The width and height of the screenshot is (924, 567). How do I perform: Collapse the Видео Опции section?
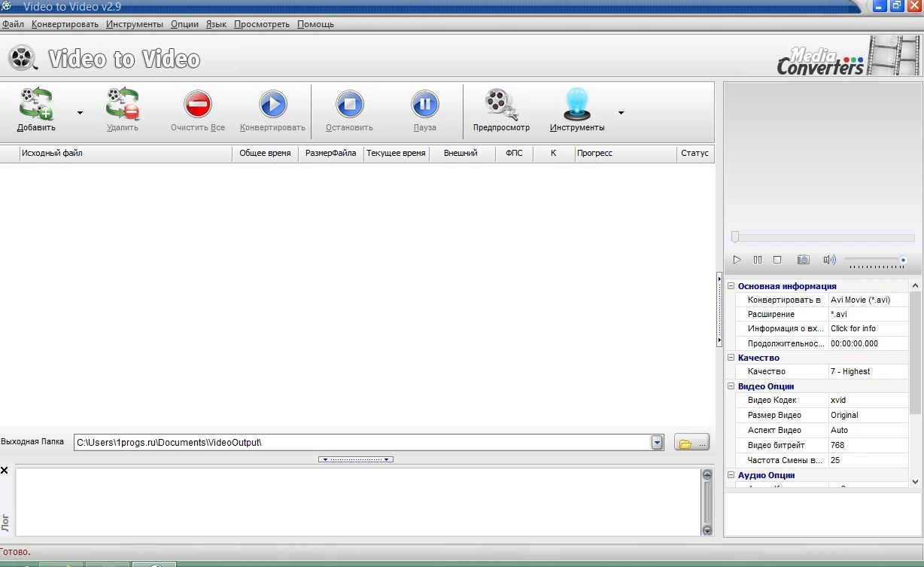731,386
